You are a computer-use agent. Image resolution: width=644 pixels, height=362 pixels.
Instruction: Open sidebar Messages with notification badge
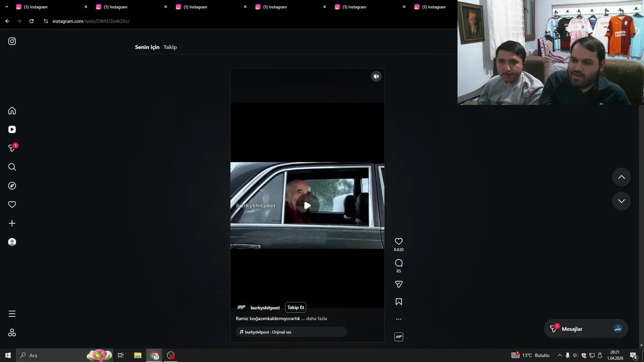coord(12,148)
